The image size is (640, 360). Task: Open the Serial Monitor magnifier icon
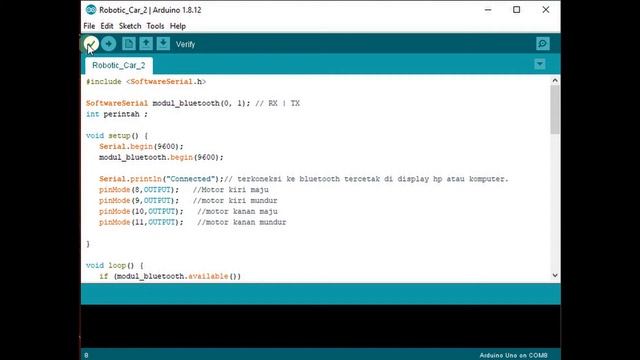pos(542,44)
